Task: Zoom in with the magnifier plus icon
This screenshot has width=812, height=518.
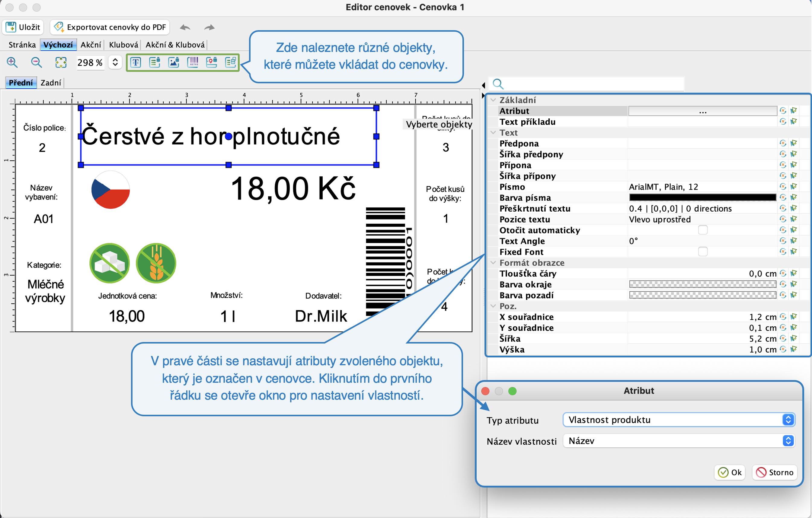Action: 12,62
